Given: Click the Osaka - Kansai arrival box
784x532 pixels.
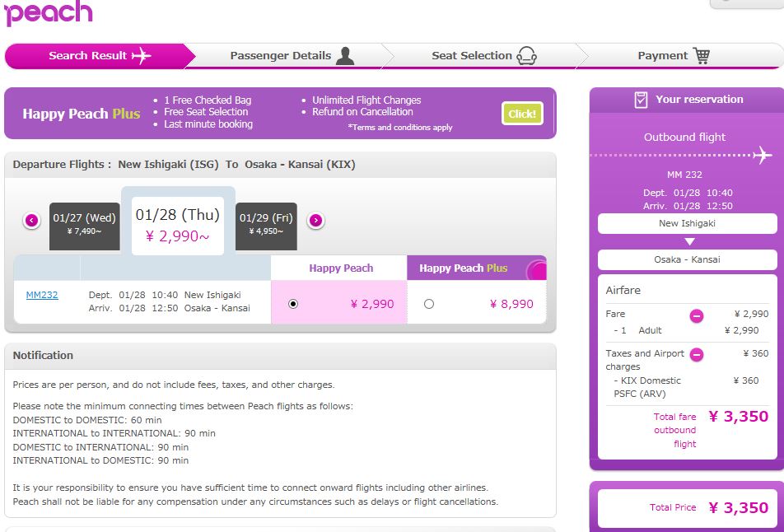Looking at the screenshot, I should [687, 259].
